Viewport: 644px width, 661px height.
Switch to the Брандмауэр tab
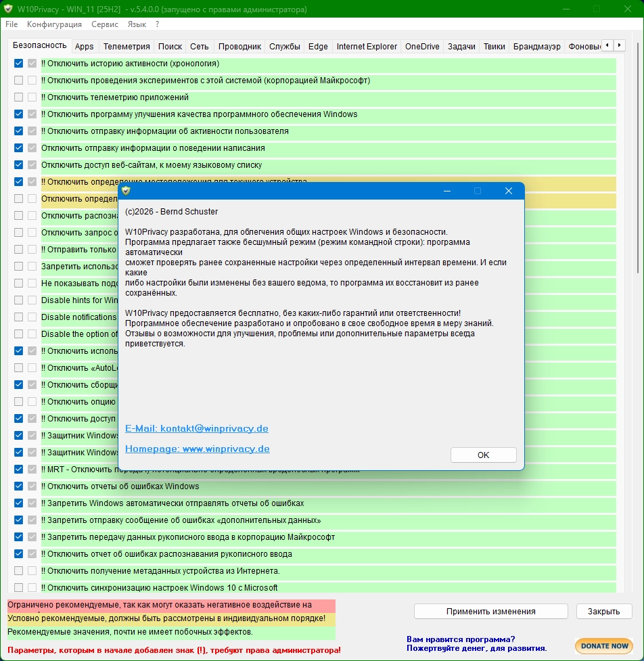tap(537, 47)
